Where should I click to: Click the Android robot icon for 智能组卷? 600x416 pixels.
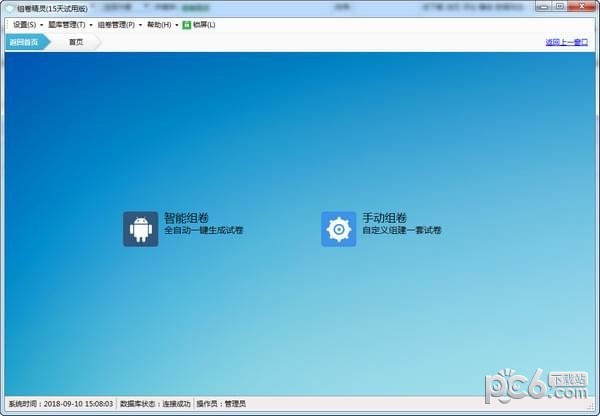pyautogui.click(x=140, y=229)
